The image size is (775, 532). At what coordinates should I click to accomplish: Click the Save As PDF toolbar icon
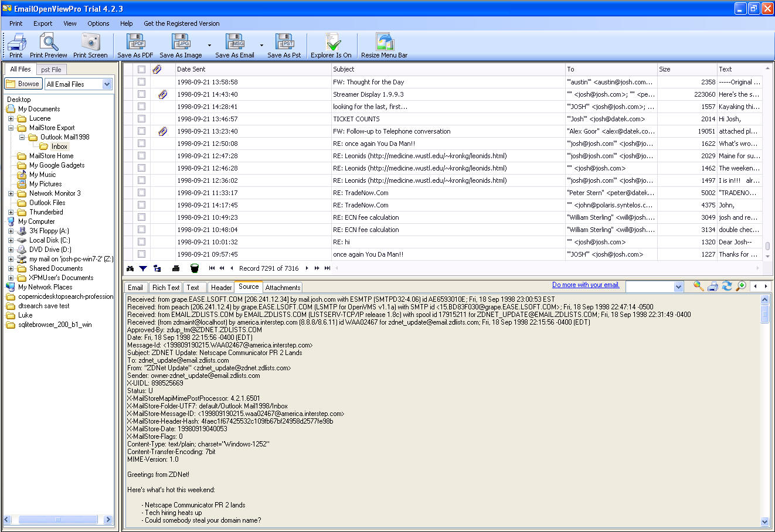click(x=135, y=42)
